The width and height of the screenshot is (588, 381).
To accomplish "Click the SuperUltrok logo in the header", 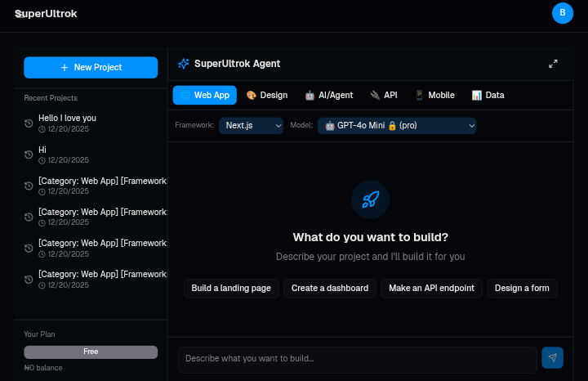I will 46,14.
